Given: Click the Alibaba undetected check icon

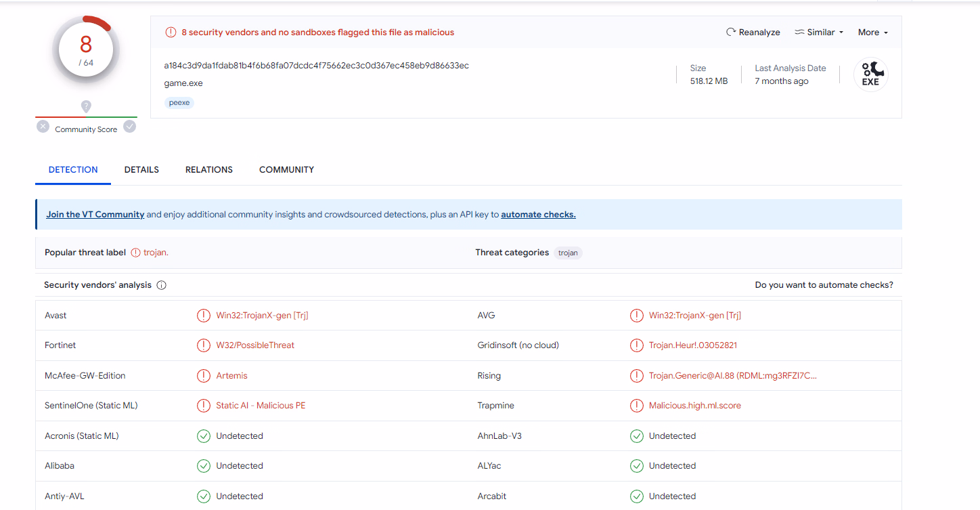Looking at the screenshot, I should (204, 466).
